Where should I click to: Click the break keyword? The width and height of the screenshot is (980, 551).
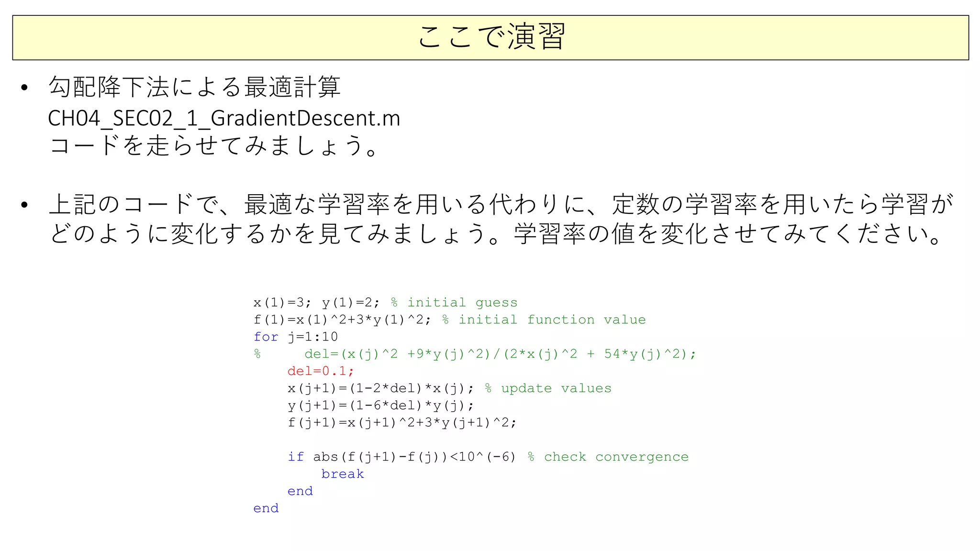click(343, 474)
